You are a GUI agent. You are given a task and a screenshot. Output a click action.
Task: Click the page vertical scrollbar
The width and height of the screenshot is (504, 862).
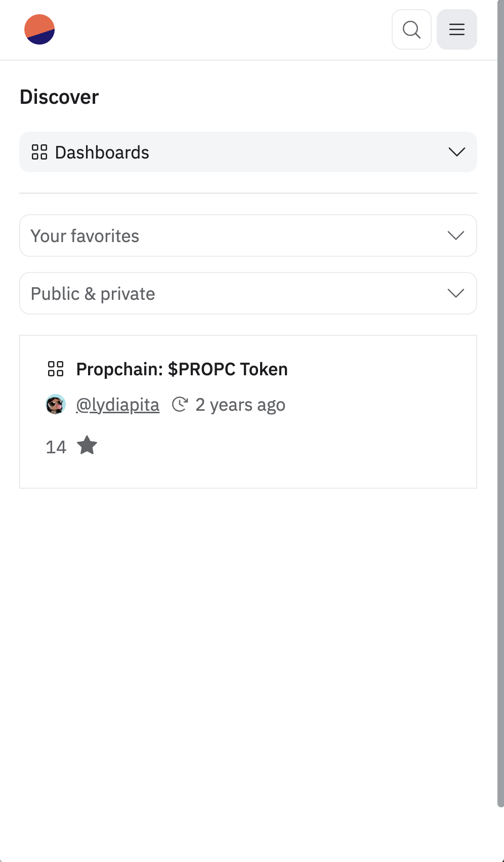pos(500,405)
